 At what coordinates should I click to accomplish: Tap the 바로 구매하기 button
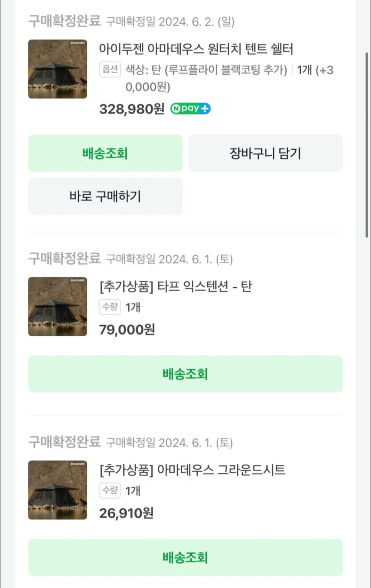click(x=105, y=196)
